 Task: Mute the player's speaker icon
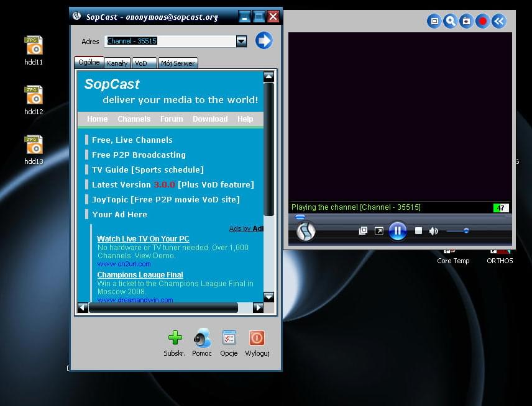click(x=433, y=231)
